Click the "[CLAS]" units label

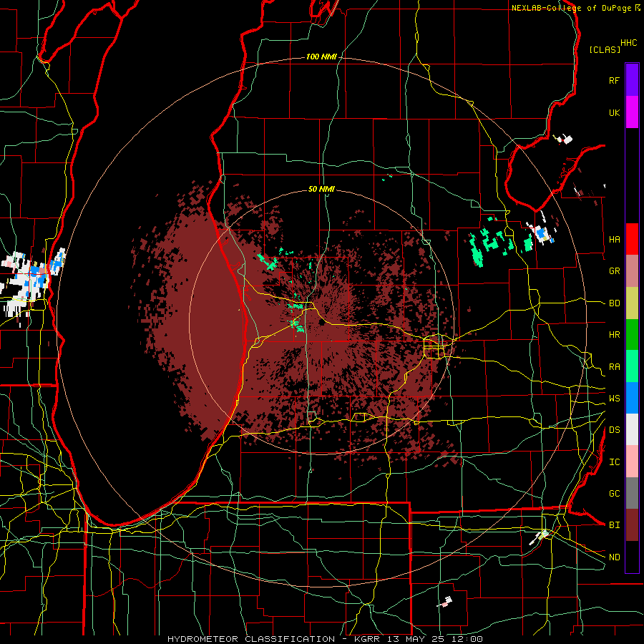(605, 49)
